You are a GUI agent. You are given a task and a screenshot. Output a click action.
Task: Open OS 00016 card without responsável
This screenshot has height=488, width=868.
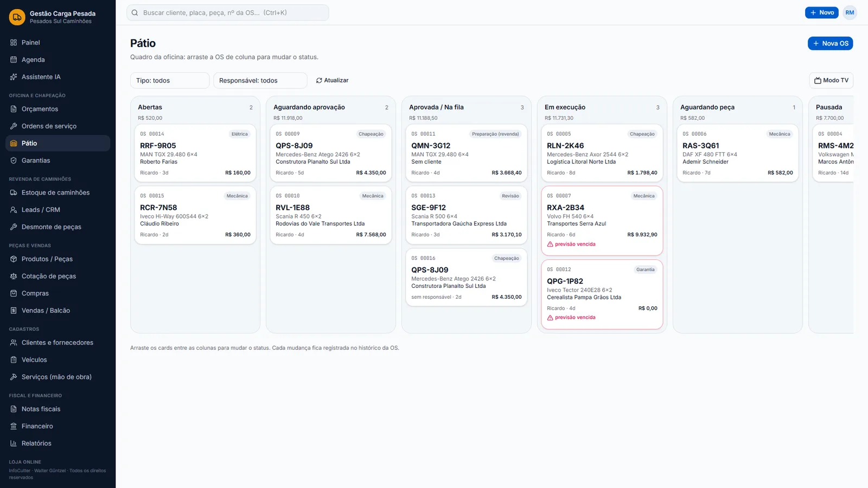point(467,278)
